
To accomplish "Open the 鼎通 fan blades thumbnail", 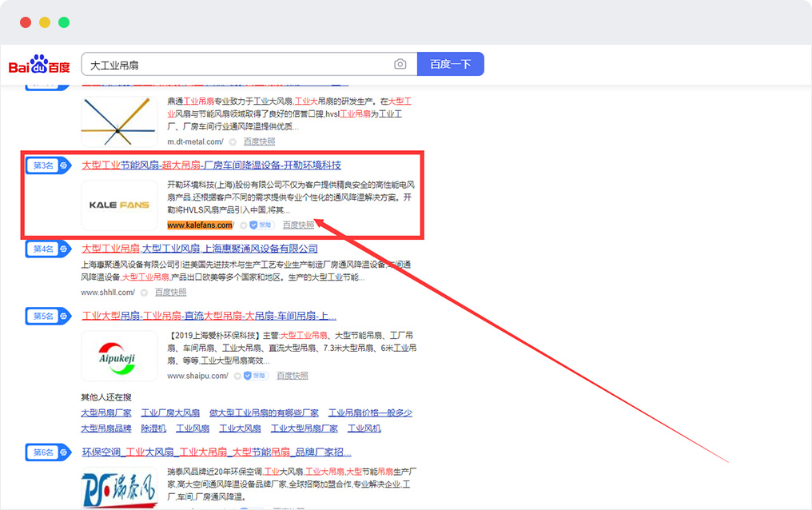I will pos(119,122).
